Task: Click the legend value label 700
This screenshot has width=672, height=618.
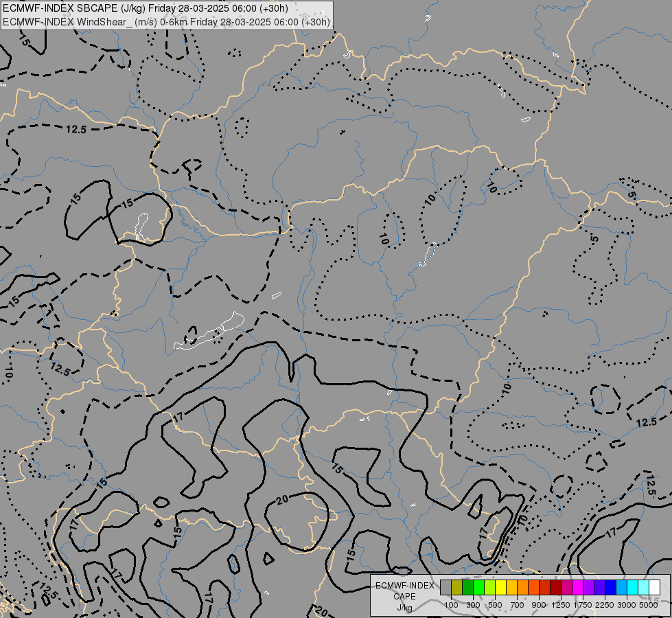Action: pos(518,605)
